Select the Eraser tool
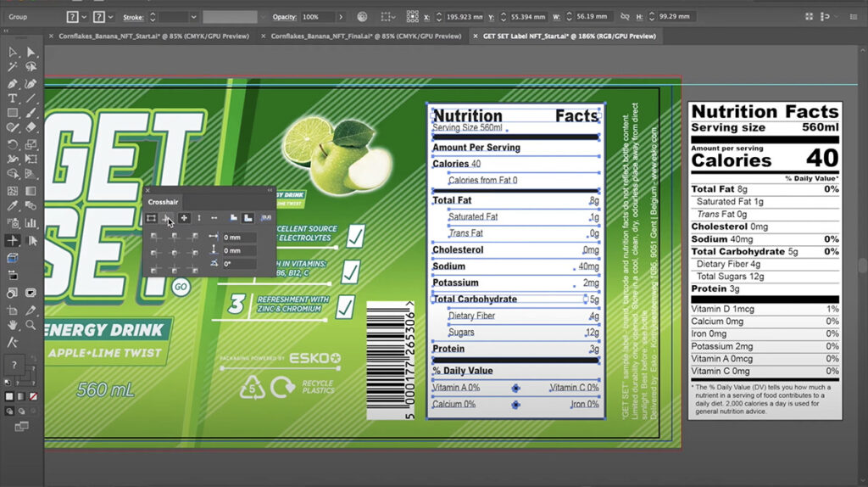Image resolution: width=868 pixels, height=487 pixels. coord(31,128)
